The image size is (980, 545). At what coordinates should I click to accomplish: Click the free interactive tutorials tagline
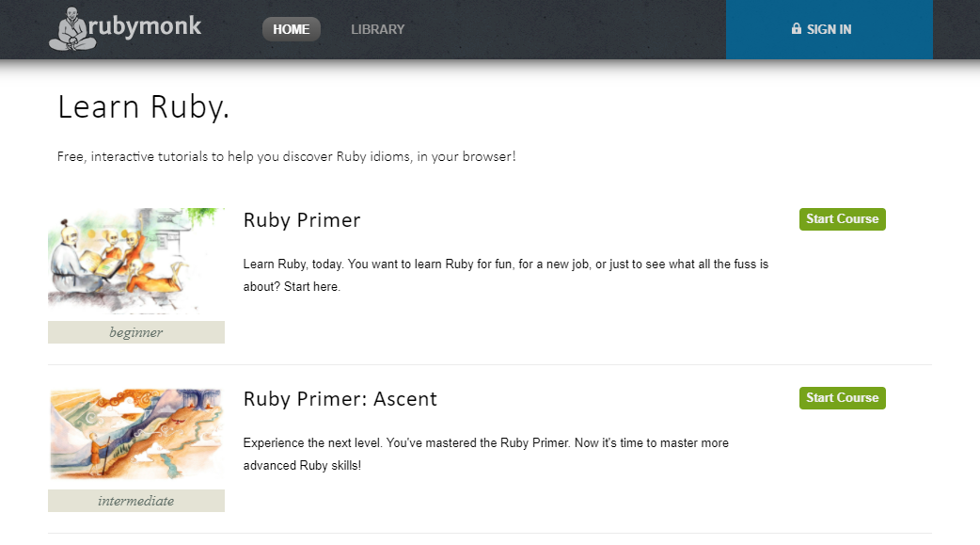pyautogui.click(x=286, y=156)
